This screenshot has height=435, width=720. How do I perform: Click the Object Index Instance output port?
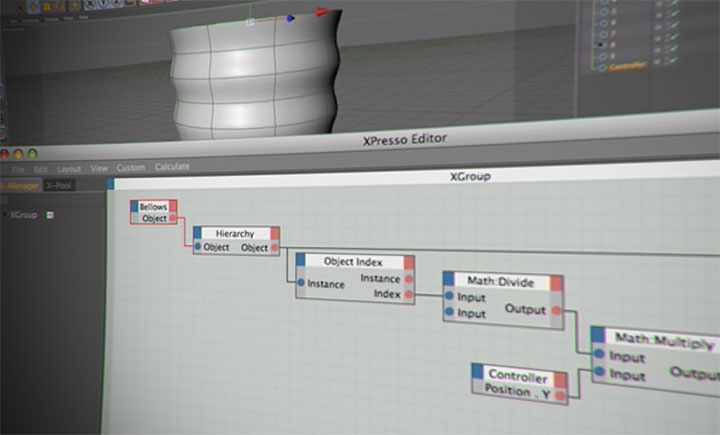[x=409, y=279]
